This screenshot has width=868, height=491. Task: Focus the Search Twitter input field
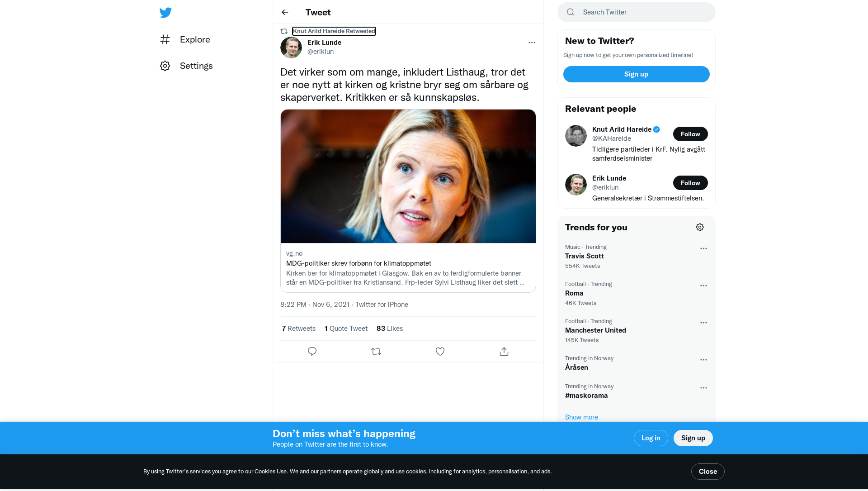point(637,12)
